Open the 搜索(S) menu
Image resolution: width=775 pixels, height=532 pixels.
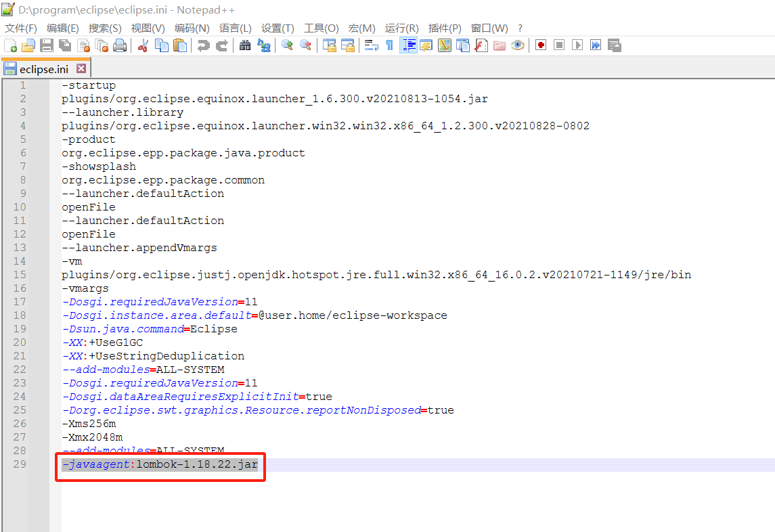[x=105, y=28]
